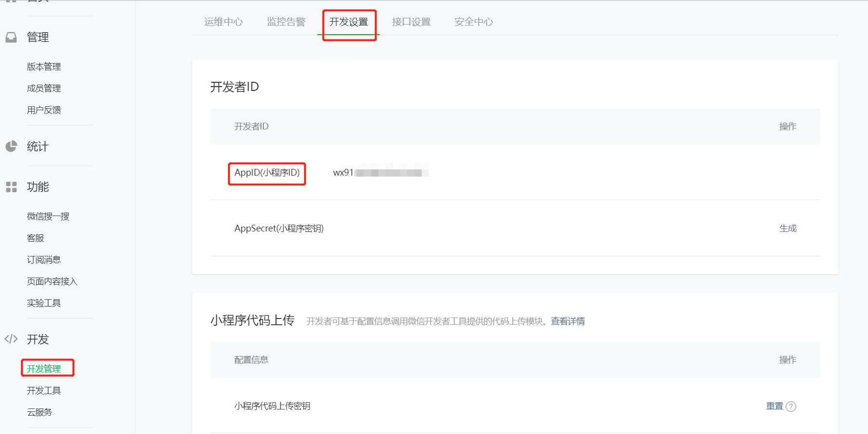Open 版本管理 in the sidebar

click(x=44, y=66)
